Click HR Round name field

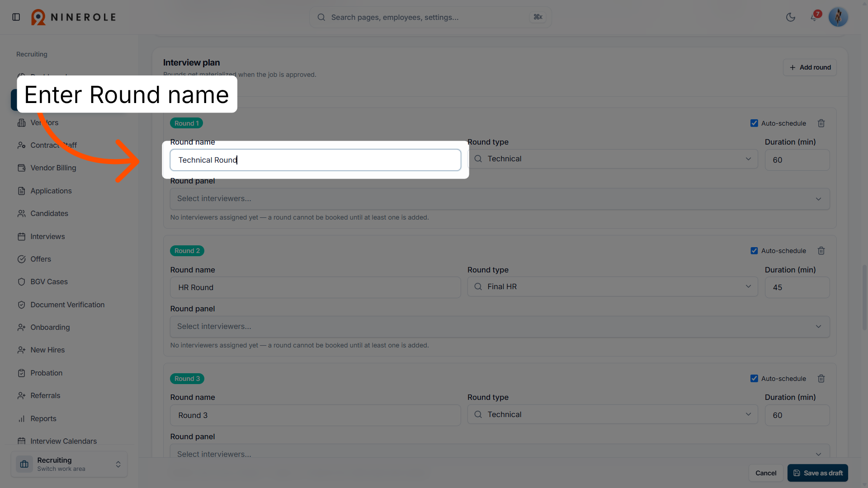[x=316, y=287]
